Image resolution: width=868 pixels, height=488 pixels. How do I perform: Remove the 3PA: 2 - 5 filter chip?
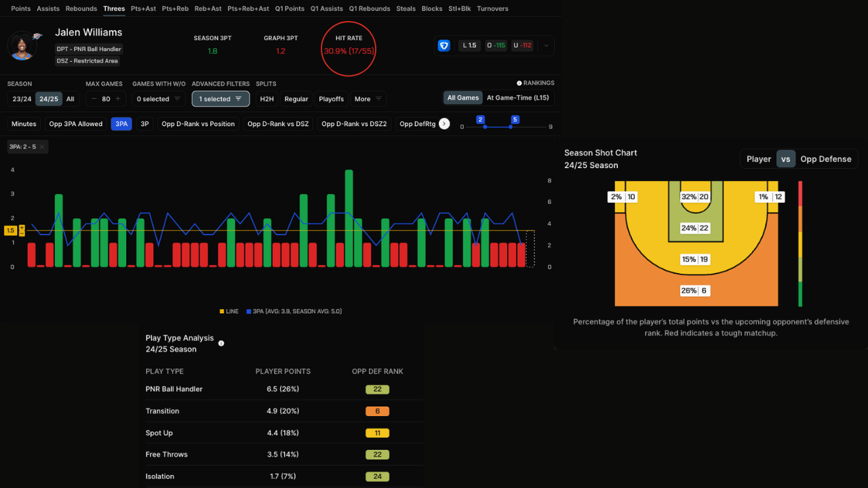(x=42, y=146)
